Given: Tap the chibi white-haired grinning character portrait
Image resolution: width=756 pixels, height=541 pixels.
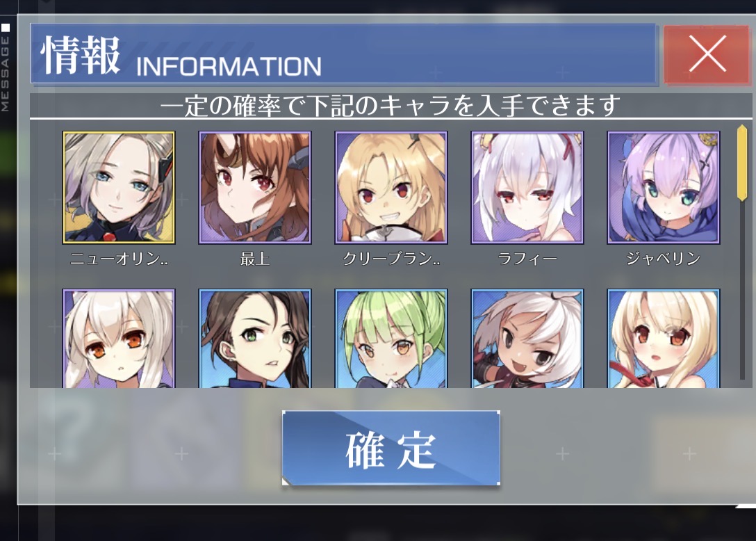Looking at the screenshot, I should 527,339.
